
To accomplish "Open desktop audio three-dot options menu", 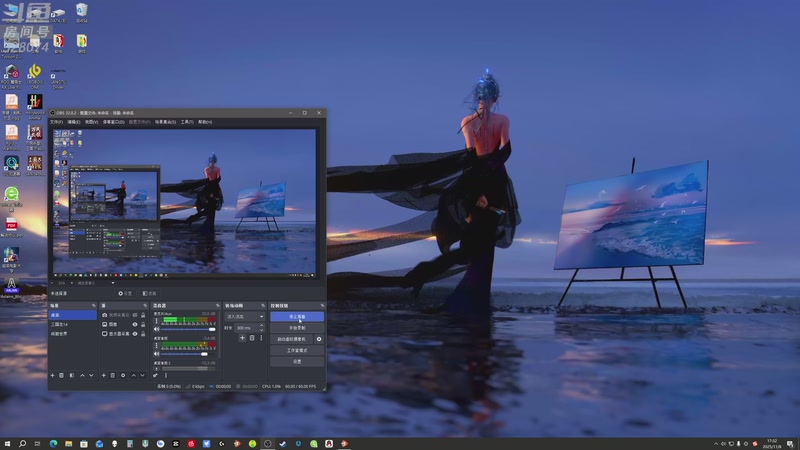I will click(156, 345).
